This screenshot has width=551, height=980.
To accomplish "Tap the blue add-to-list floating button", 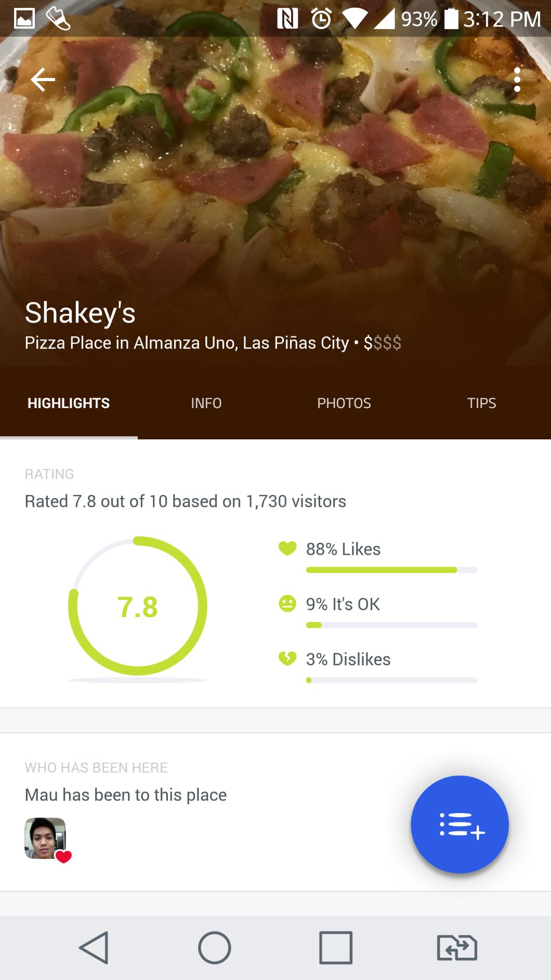I will click(x=460, y=824).
